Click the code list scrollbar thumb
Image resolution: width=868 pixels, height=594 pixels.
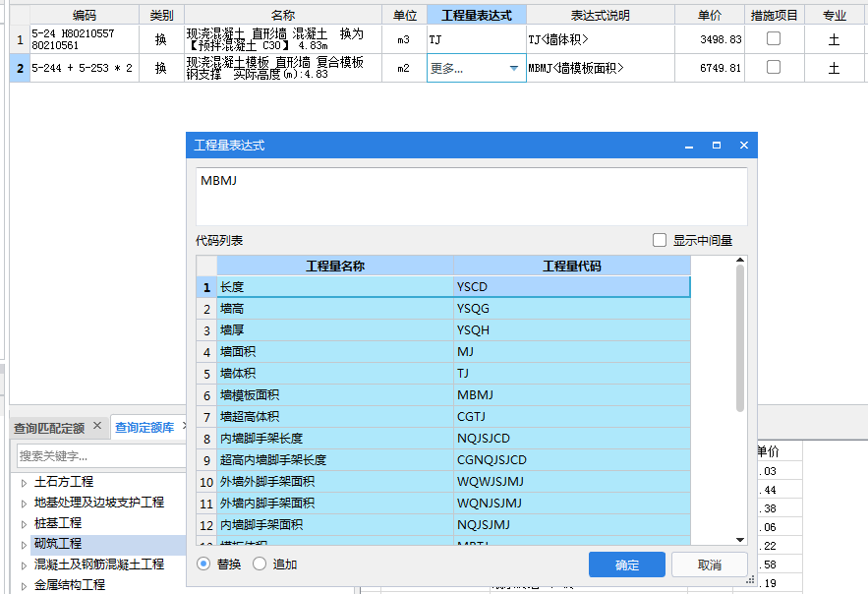coord(740,338)
